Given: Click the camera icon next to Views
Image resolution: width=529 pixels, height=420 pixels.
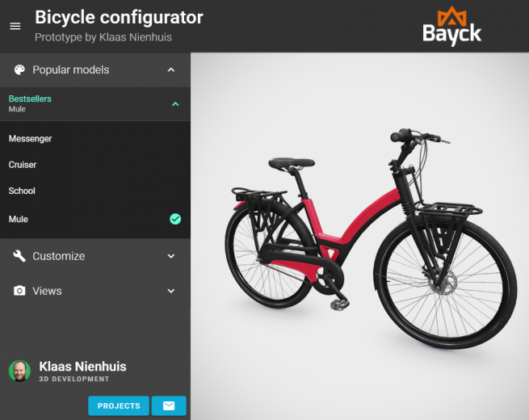Looking at the screenshot, I should point(19,291).
